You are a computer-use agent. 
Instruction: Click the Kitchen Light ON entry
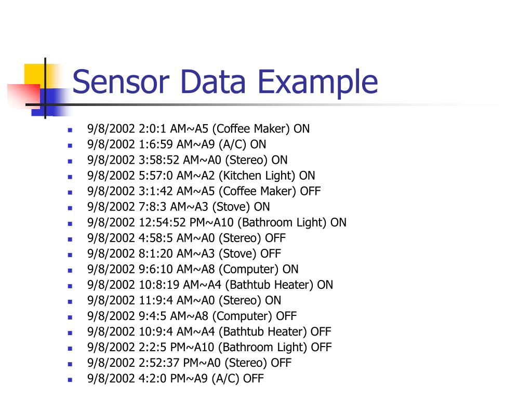click(201, 176)
